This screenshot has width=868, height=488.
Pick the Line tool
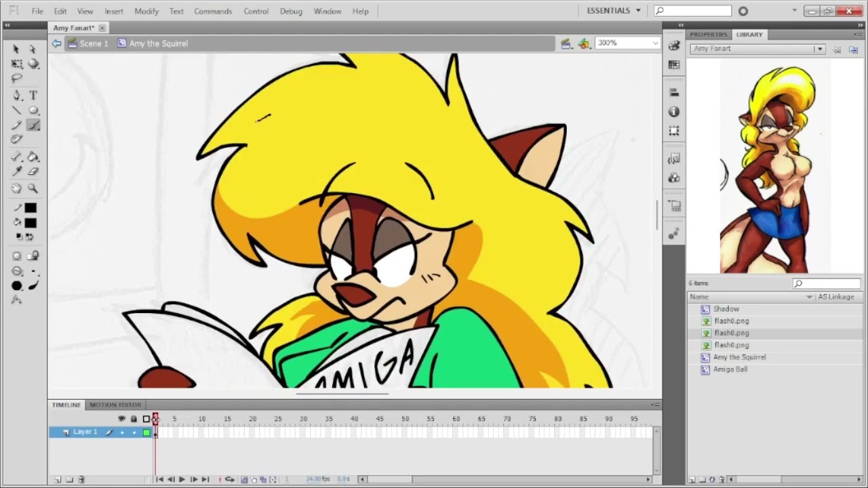point(16,110)
